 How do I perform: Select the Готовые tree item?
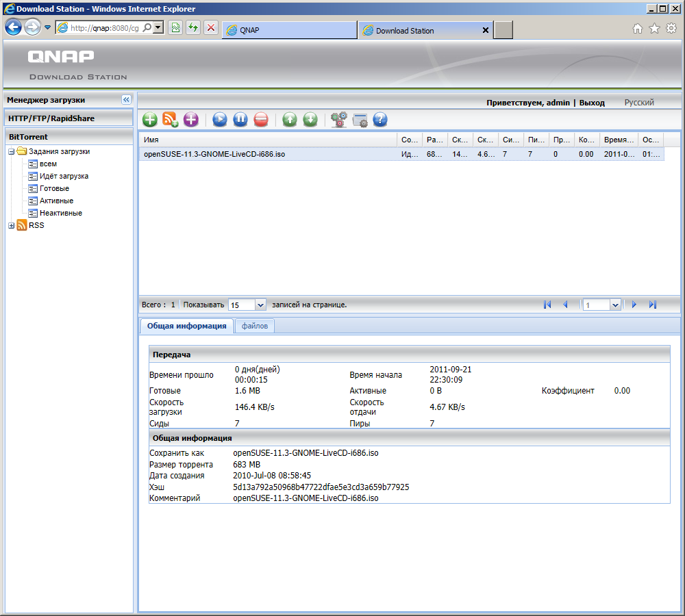point(54,188)
